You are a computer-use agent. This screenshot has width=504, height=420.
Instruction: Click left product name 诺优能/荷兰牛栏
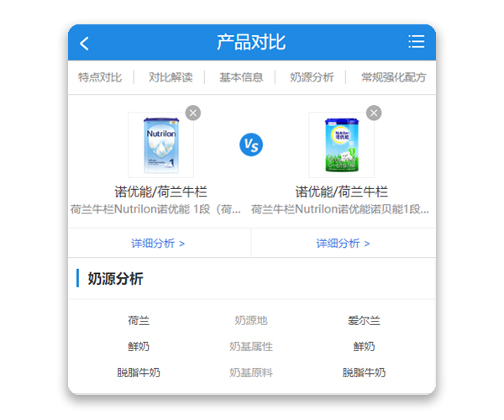point(160,192)
